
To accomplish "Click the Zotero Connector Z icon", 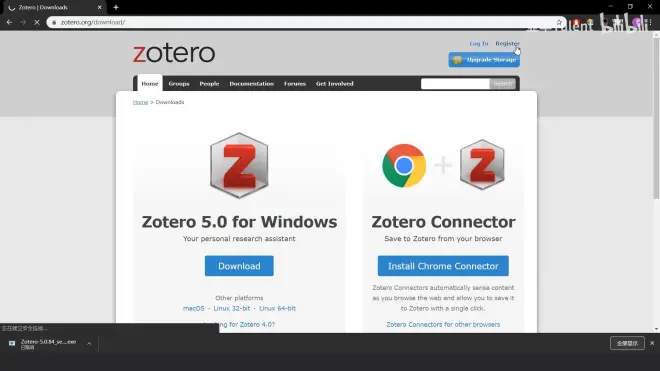I will [482, 165].
